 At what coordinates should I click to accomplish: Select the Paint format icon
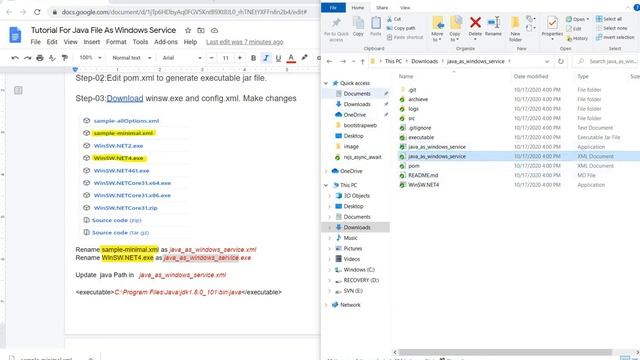click(64, 58)
